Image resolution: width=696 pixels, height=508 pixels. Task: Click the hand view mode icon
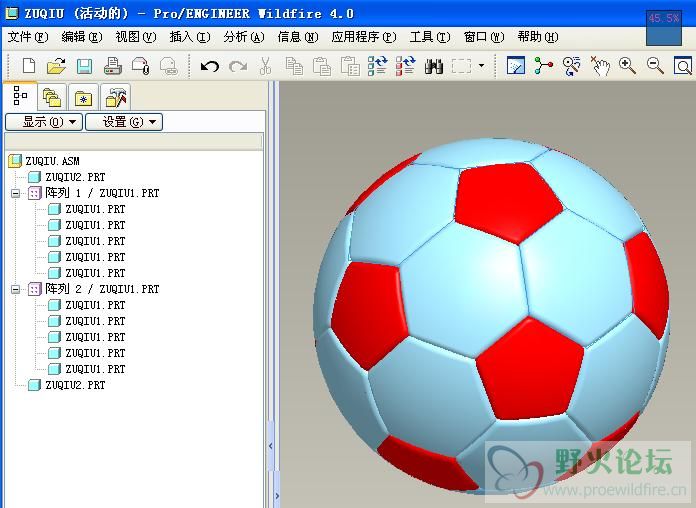(x=600, y=66)
